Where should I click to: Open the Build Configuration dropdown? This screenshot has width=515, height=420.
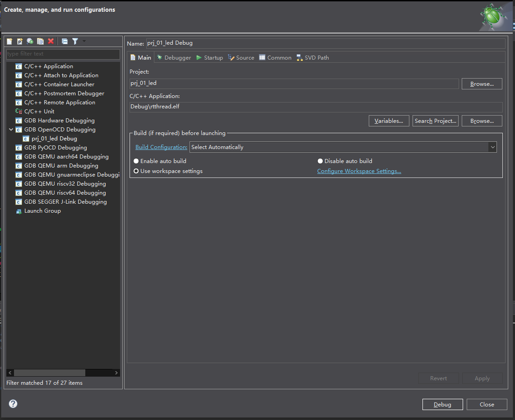pos(492,147)
